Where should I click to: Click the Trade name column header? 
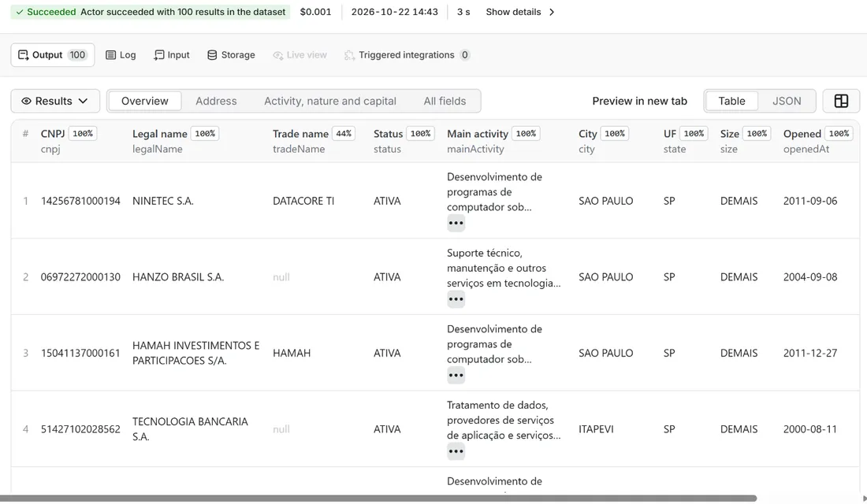pos(300,134)
